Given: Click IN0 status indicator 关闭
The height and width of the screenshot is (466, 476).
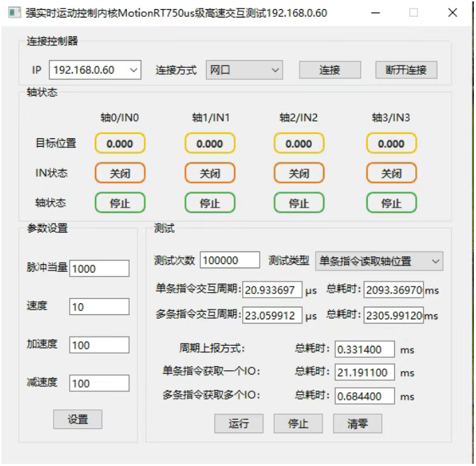Looking at the screenshot, I should [x=120, y=173].
